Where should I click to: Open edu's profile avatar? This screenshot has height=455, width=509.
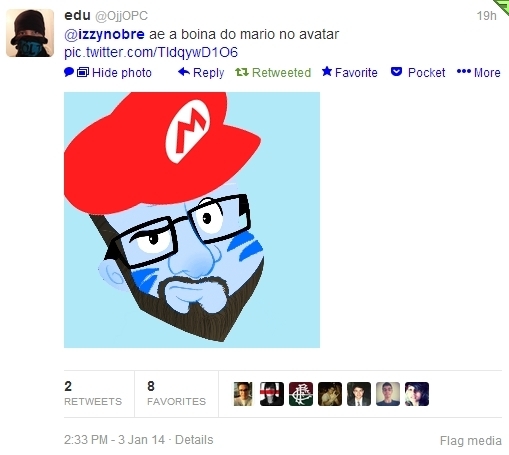pos(30,33)
